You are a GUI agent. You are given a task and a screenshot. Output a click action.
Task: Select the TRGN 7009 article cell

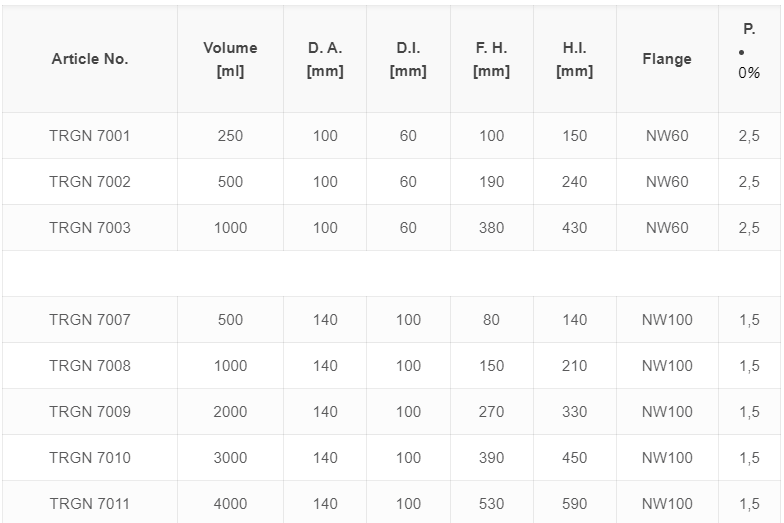(90, 412)
